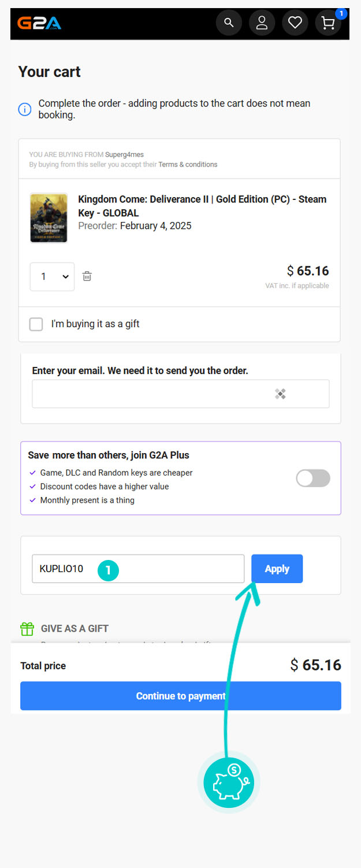Open Kingdom Come Deliverance II cover thumbnail
This screenshot has width=361, height=868.
(49, 218)
